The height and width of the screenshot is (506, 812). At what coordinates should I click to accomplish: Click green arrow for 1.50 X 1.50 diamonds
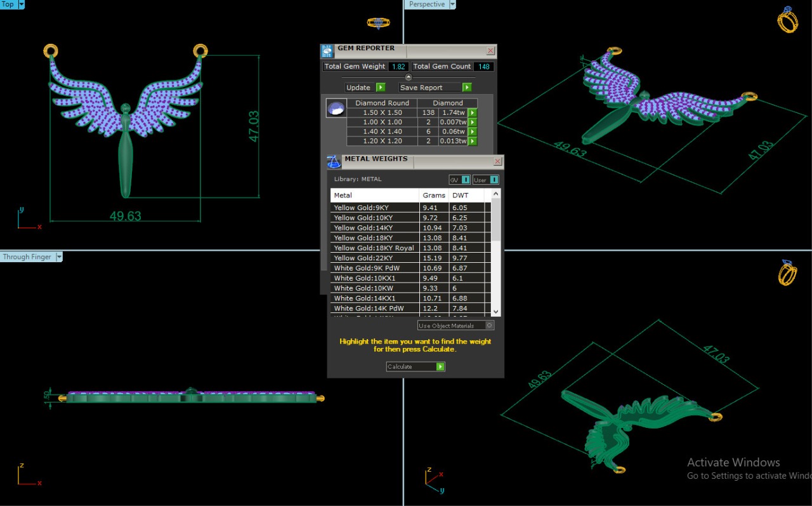click(x=472, y=113)
